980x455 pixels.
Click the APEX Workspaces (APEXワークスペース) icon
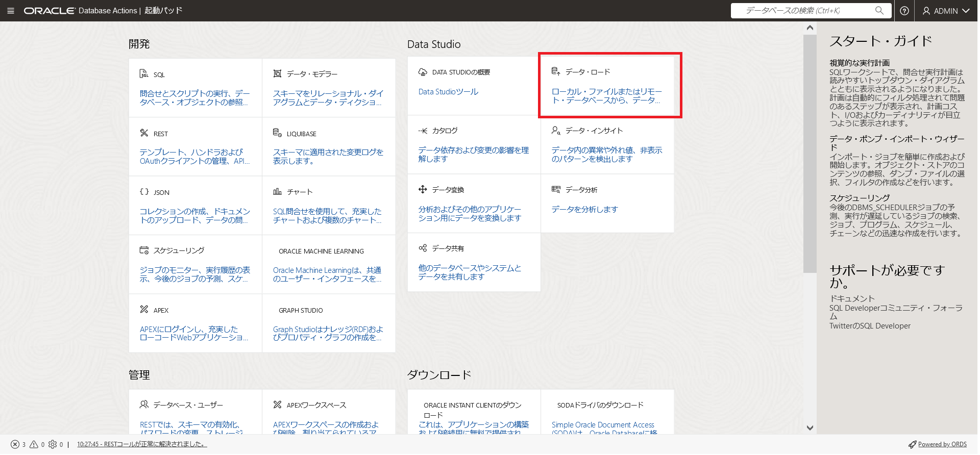277,405
